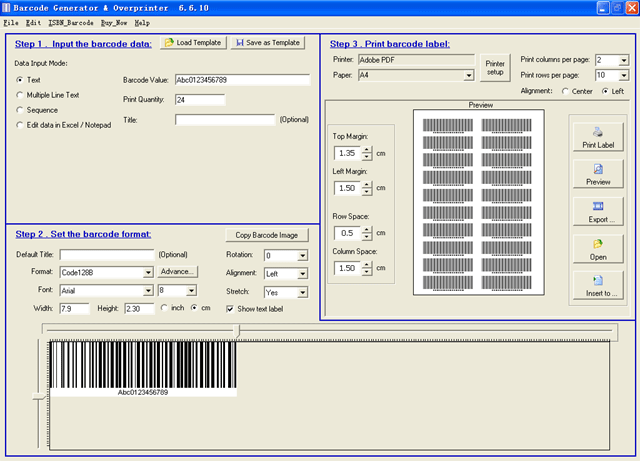This screenshot has width=640, height=461.
Task: Click the horizontal barcode width slider thumb
Action: (x=237, y=331)
